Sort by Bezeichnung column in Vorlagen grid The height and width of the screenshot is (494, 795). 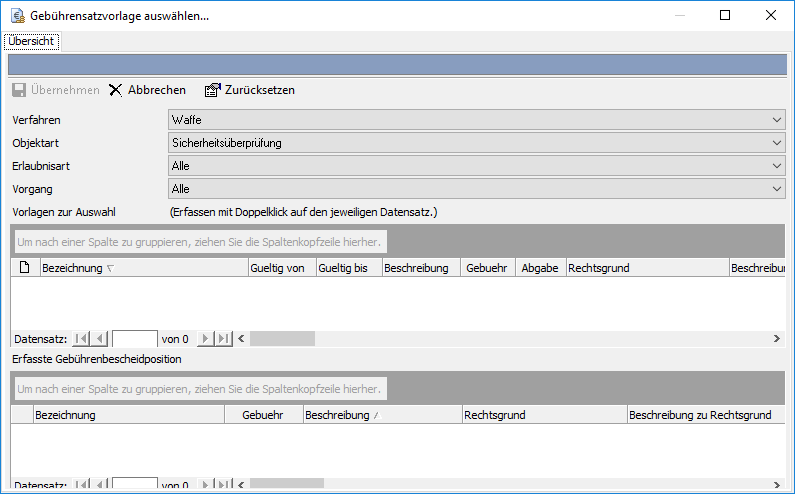[x=143, y=268]
